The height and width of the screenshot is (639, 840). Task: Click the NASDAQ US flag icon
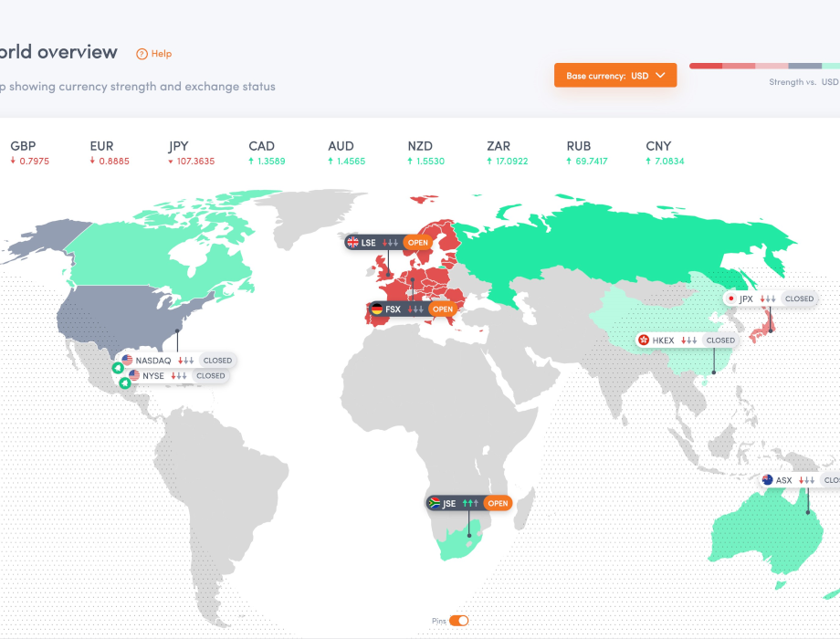pyautogui.click(x=127, y=360)
